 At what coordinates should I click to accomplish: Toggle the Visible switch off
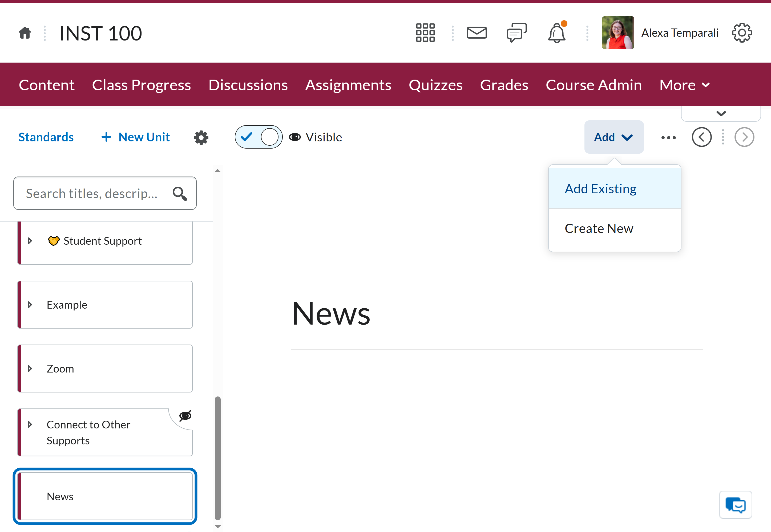pyautogui.click(x=259, y=137)
